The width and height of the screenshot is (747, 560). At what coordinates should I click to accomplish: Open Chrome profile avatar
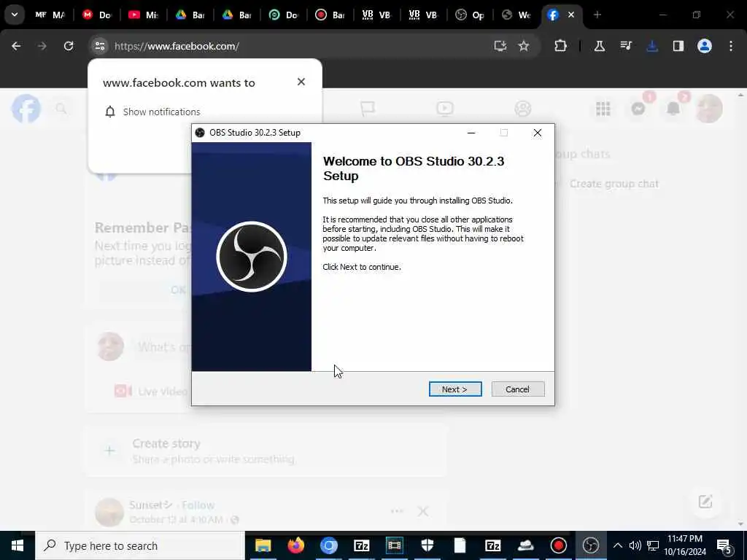click(x=705, y=46)
